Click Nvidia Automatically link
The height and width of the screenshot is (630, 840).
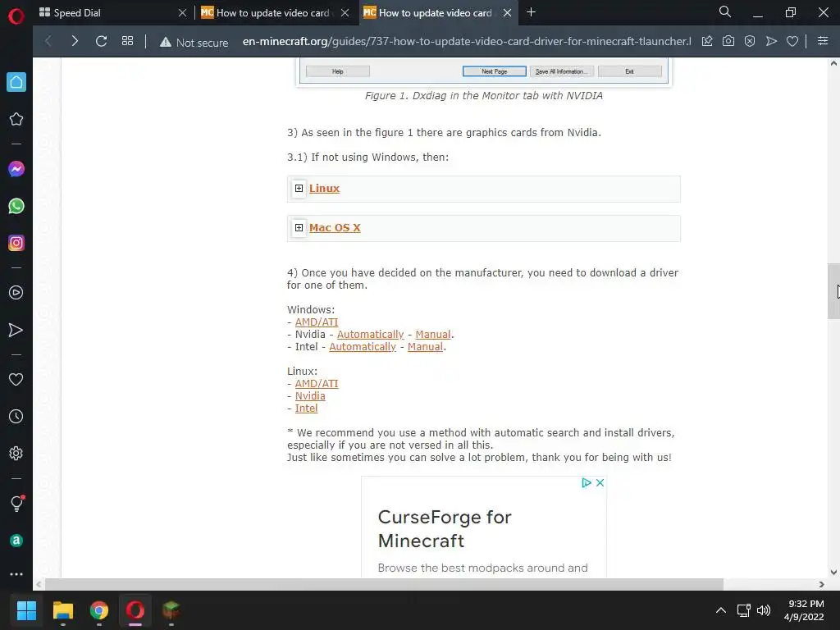370,335
